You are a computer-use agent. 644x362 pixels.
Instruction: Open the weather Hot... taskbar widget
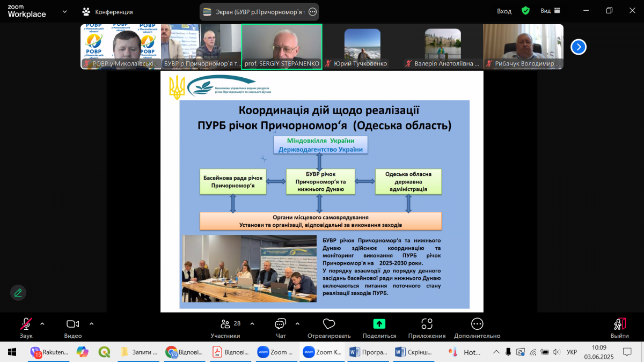[466, 352]
